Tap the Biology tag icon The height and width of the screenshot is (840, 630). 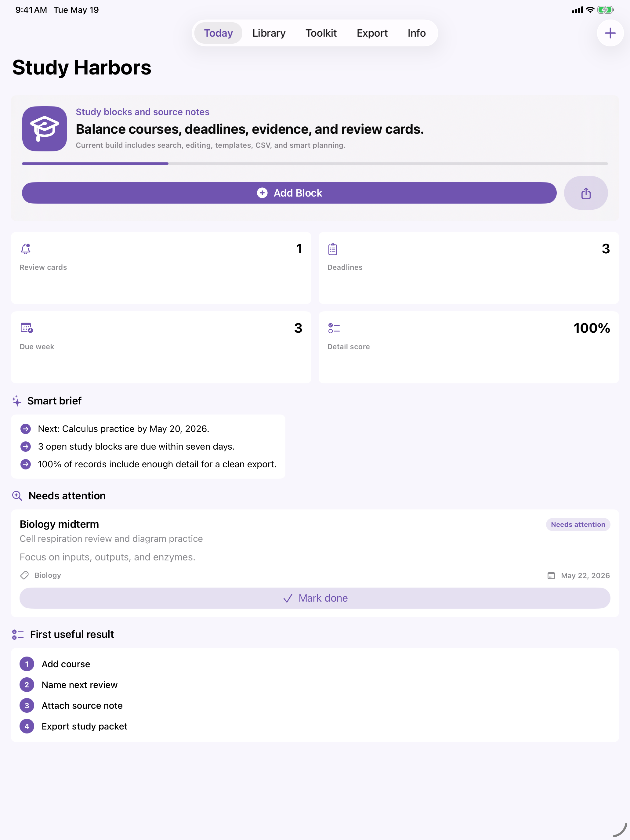25,575
